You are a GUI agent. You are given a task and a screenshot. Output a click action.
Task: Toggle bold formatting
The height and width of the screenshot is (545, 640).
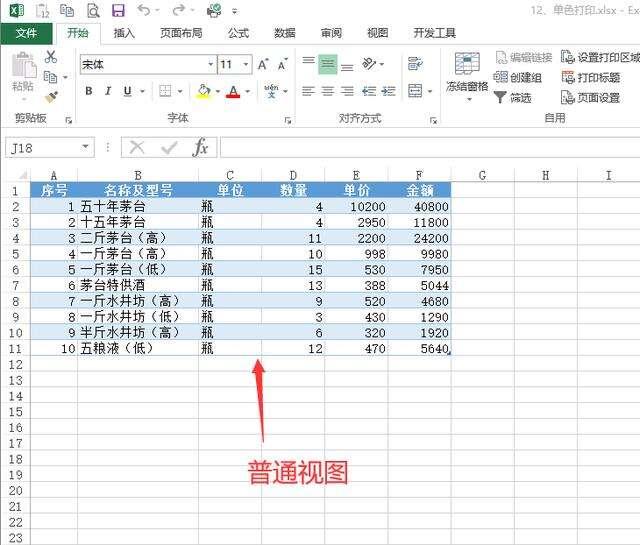click(89, 91)
